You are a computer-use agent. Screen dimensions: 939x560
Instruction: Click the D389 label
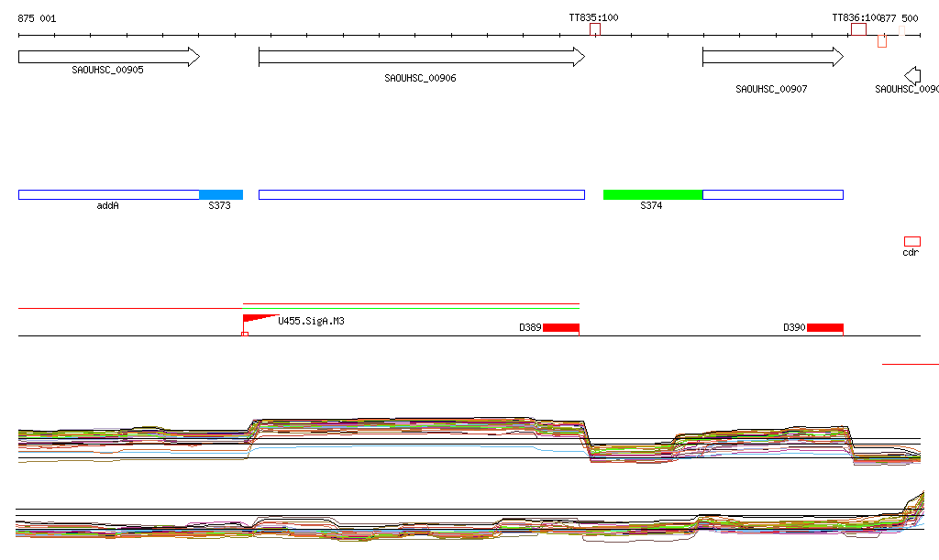tap(530, 327)
